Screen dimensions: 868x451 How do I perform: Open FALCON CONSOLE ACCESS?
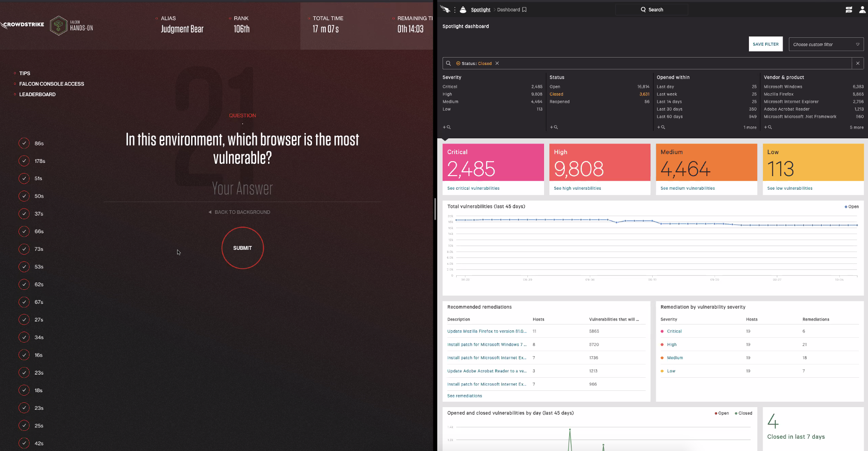click(x=51, y=84)
